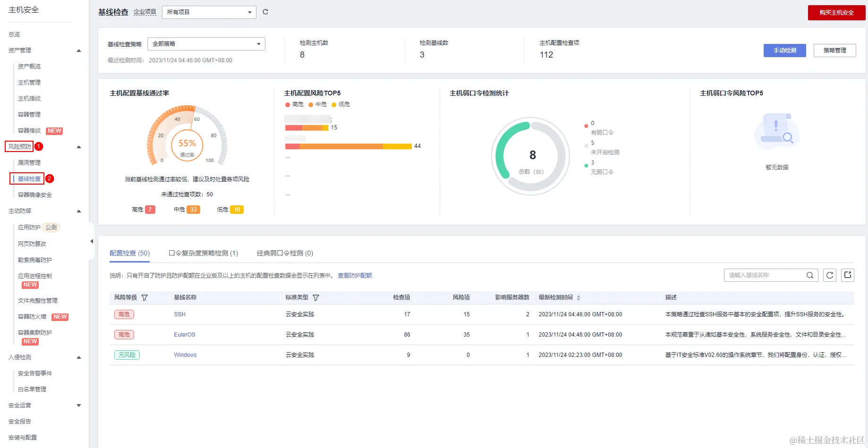
Task: Open 容器管理 in sidebar
Action: tap(29, 115)
